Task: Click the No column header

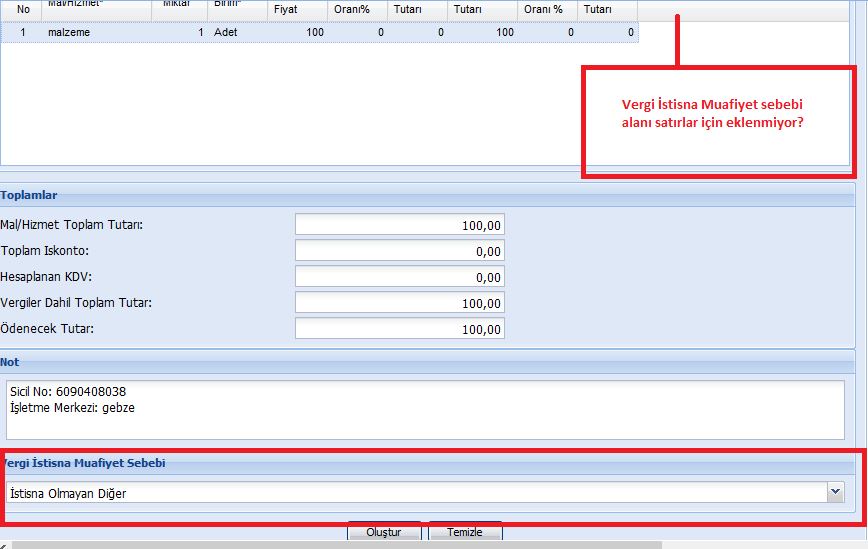Action: pos(22,8)
